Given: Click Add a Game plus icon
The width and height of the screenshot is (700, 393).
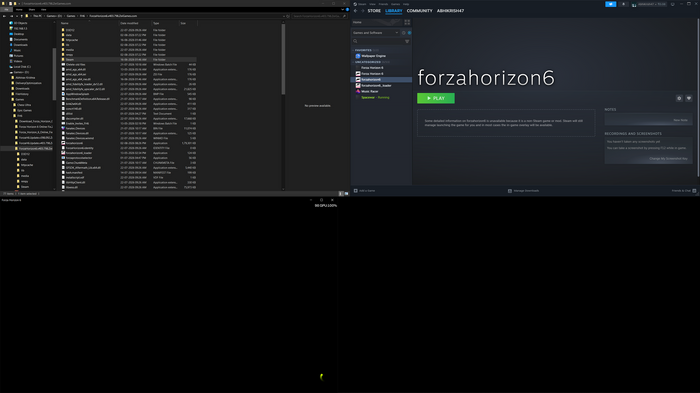Looking at the screenshot, I should tap(356, 191).
